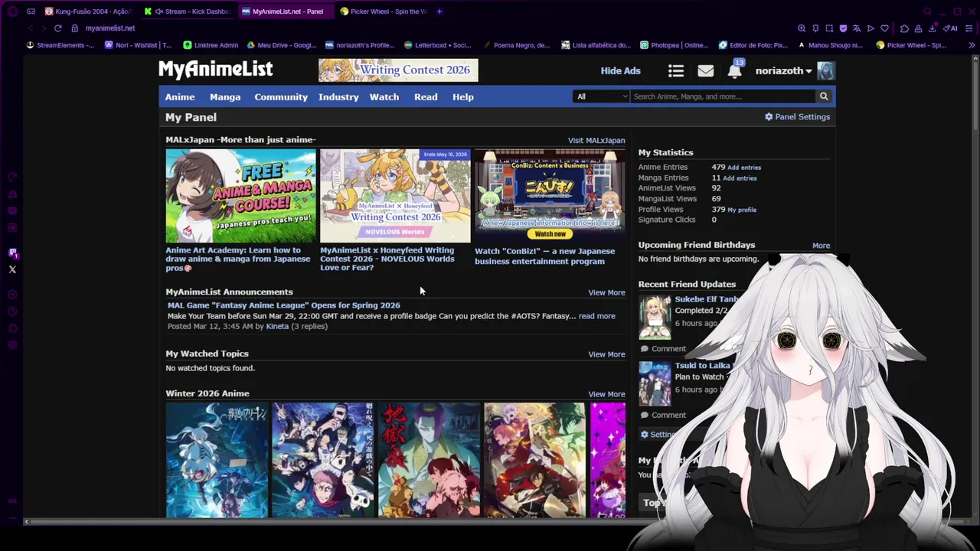980x551 pixels.
Task: Add entries next to Anime Entries
Action: [744, 168]
